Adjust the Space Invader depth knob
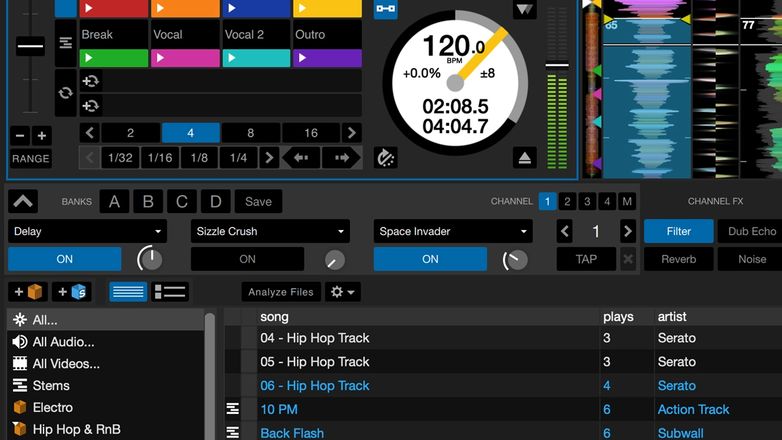 tap(515, 259)
